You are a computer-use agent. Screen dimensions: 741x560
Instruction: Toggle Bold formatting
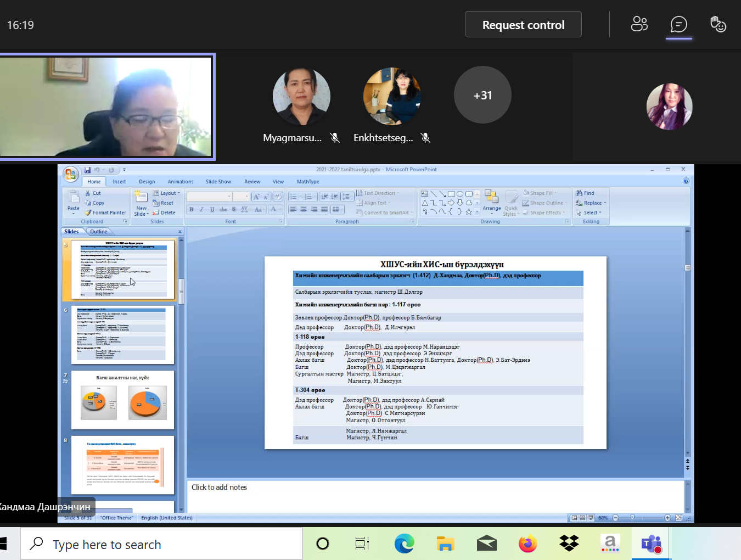191,210
